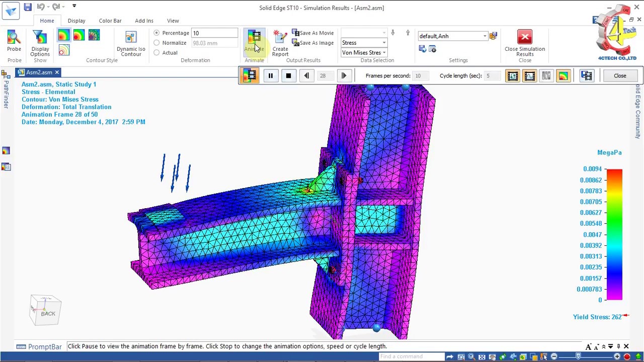
Task: Switch to Color Bar ribbon tab
Action: click(x=110, y=21)
